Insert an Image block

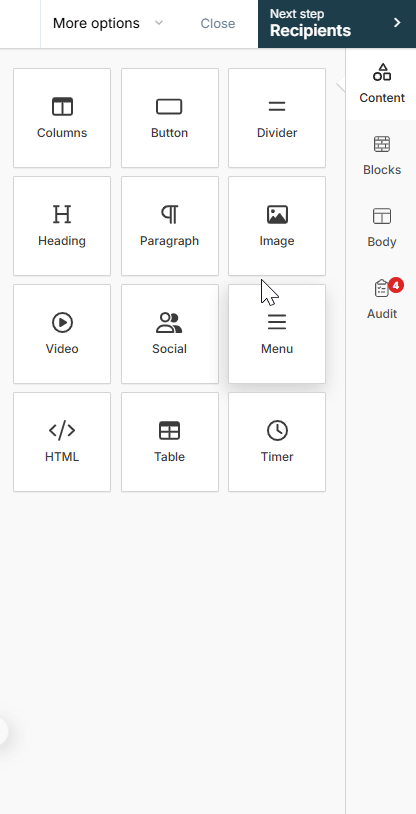coord(277,226)
